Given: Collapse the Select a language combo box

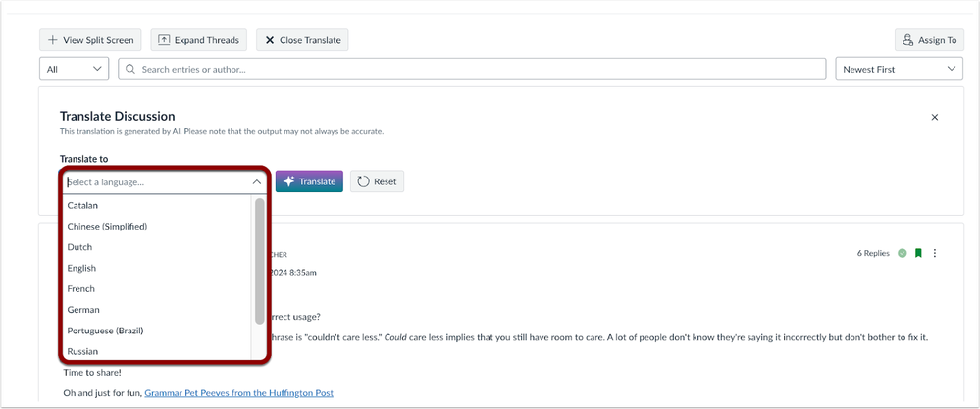Looking at the screenshot, I should pyautogui.click(x=256, y=181).
